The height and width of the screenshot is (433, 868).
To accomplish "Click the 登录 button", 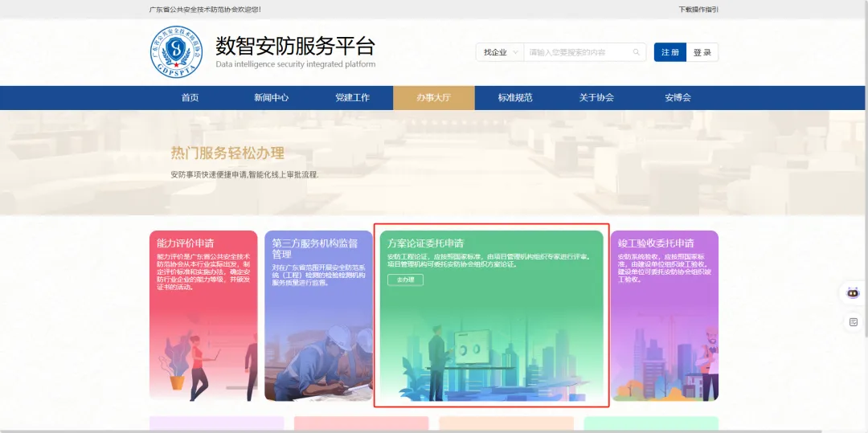I will [702, 52].
